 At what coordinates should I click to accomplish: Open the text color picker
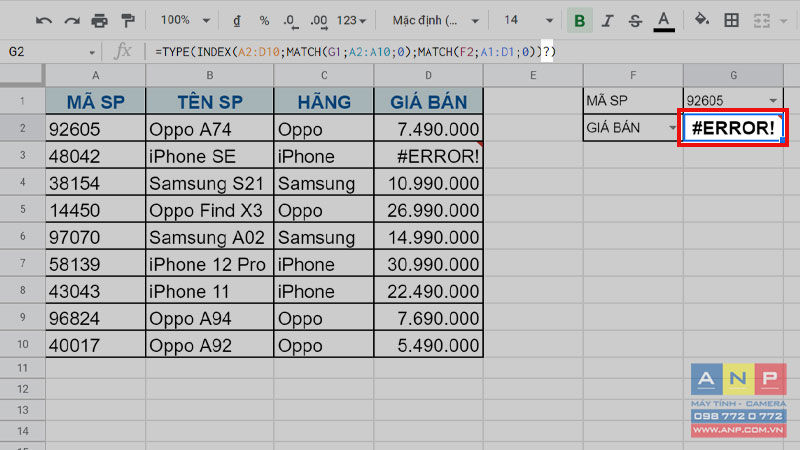(x=663, y=21)
